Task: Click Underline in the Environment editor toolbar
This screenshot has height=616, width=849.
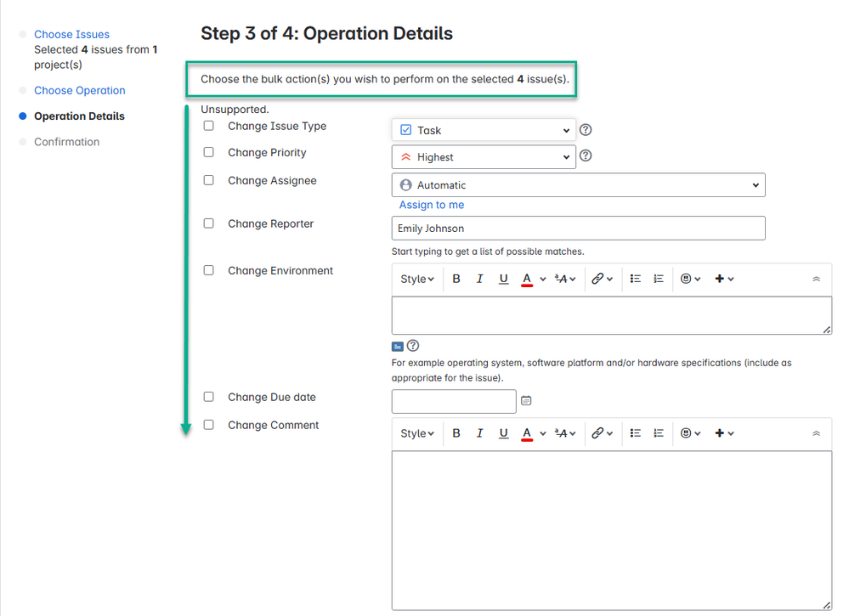Action: click(x=504, y=279)
